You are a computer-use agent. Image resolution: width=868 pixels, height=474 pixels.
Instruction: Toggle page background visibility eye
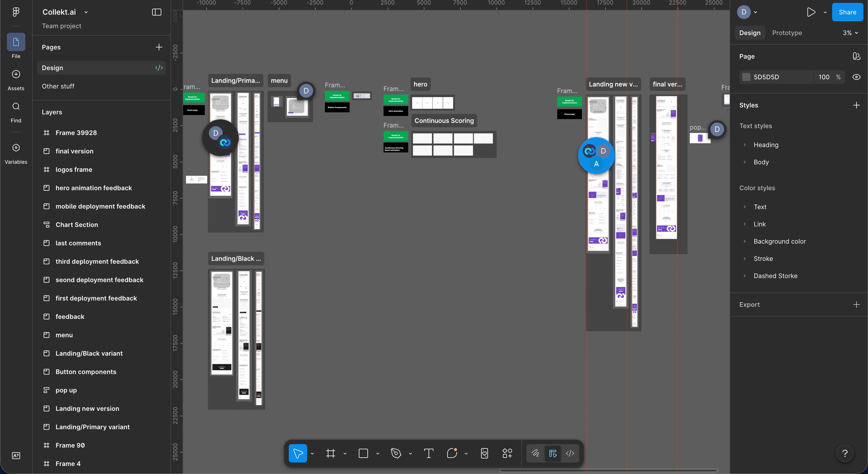coord(856,77)
